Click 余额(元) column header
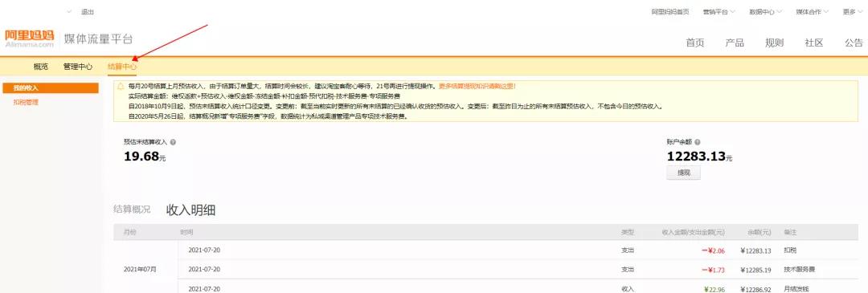This screenshot has height=293, width=868. (759, 232)
